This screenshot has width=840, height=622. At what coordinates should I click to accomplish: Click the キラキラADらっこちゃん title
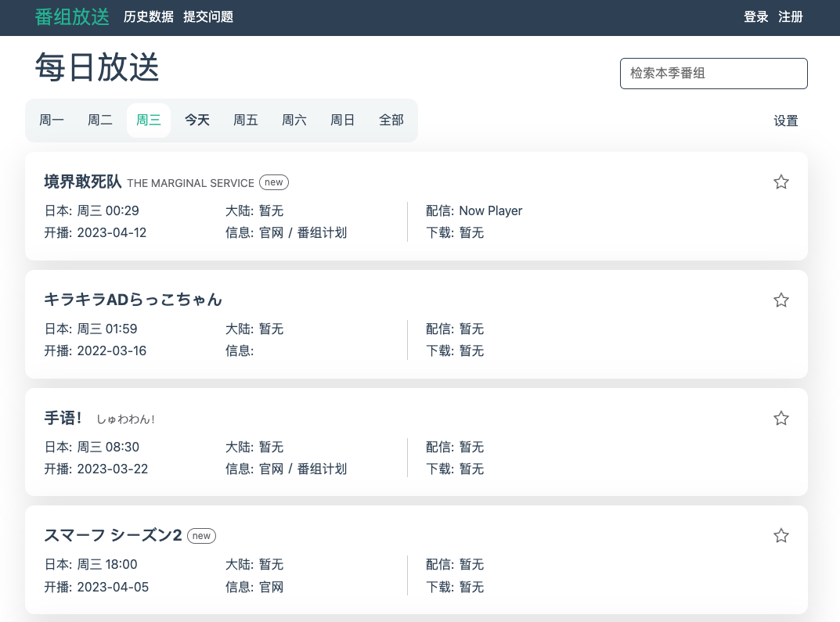(133, 299)
